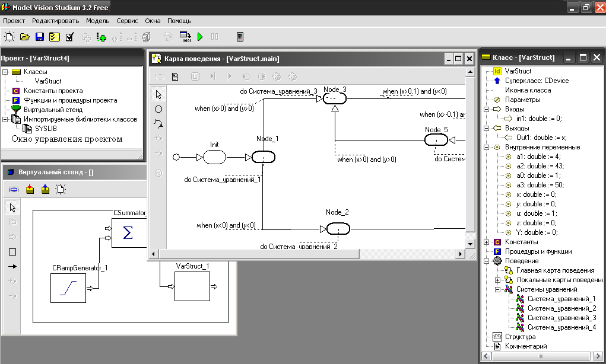Click the yellow checklist toolbar icon
The width and height of the screenshot is (606, 364).
tap(55, 37)
